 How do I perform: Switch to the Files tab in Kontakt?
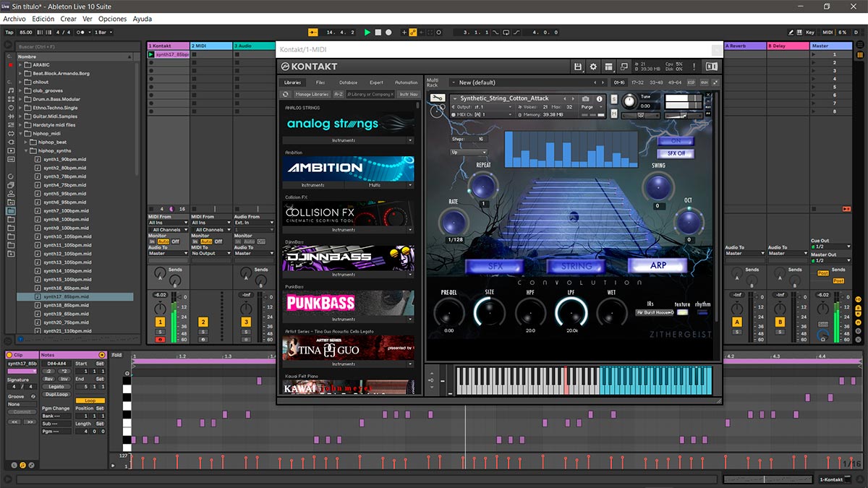320,82
